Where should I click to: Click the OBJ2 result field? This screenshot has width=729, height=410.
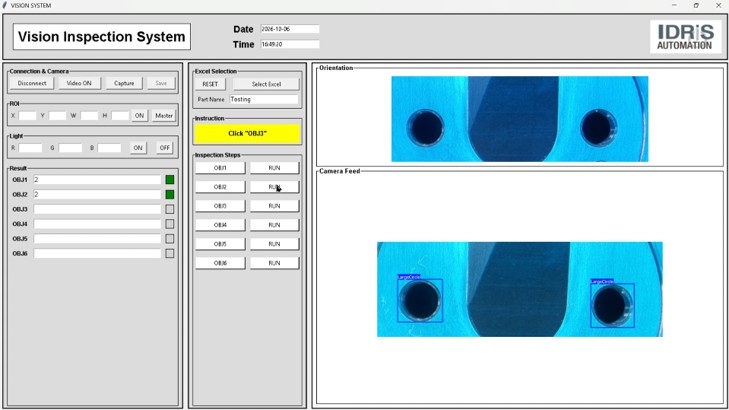[x=97, y=194]
